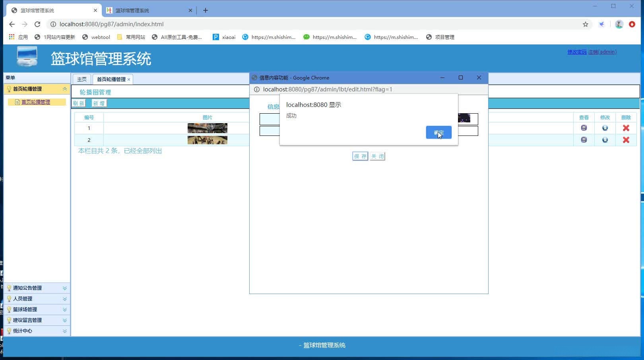Viewport: 644px width, 360px height.
Task: Click the 修改密码 link
Action: coord(577,52)
